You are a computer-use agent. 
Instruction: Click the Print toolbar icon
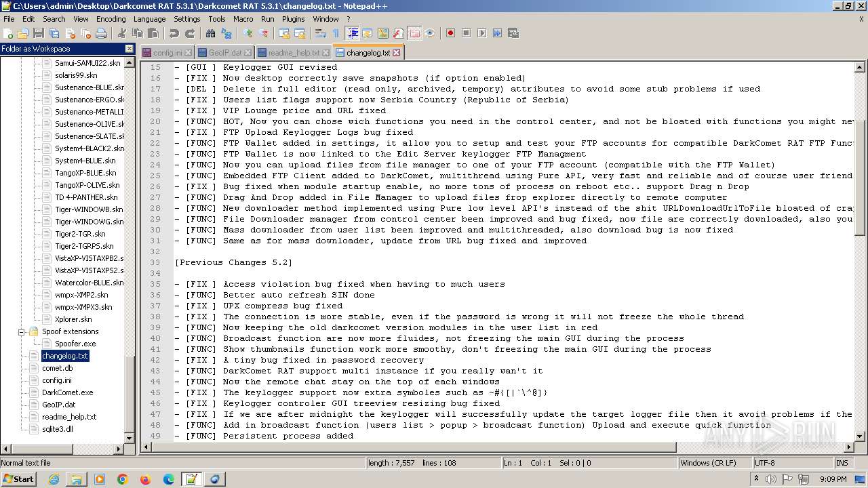click(101, 33)
